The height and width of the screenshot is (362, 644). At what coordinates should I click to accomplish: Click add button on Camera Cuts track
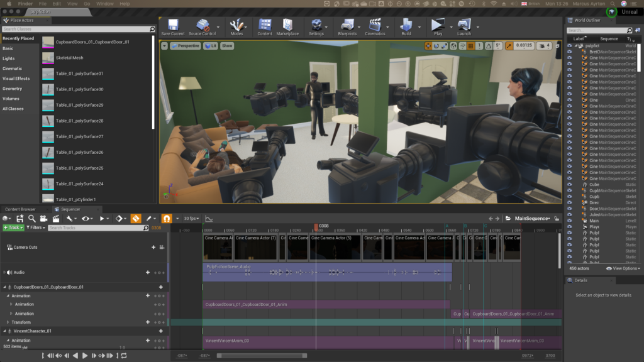[x=153, y=247]
